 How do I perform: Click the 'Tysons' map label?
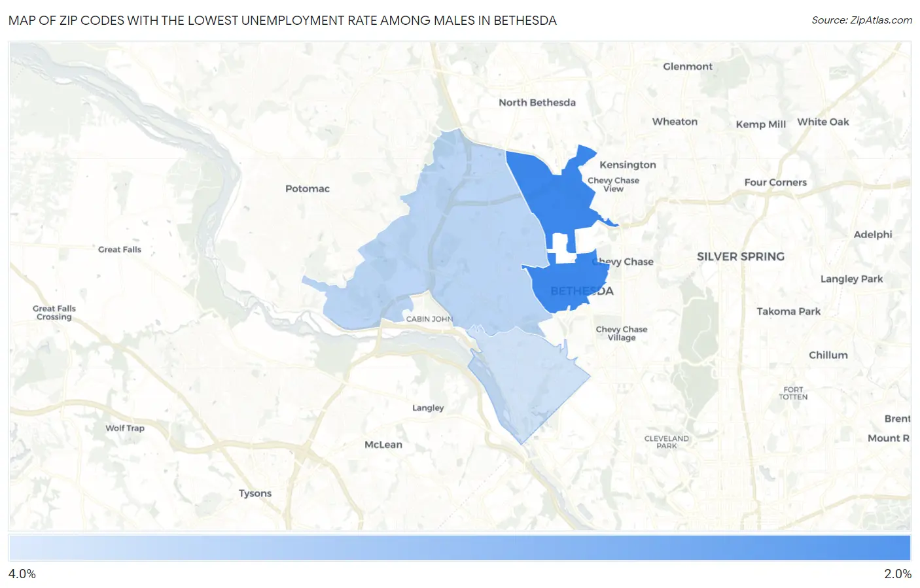pyautogui.click(x=255, y=493)
